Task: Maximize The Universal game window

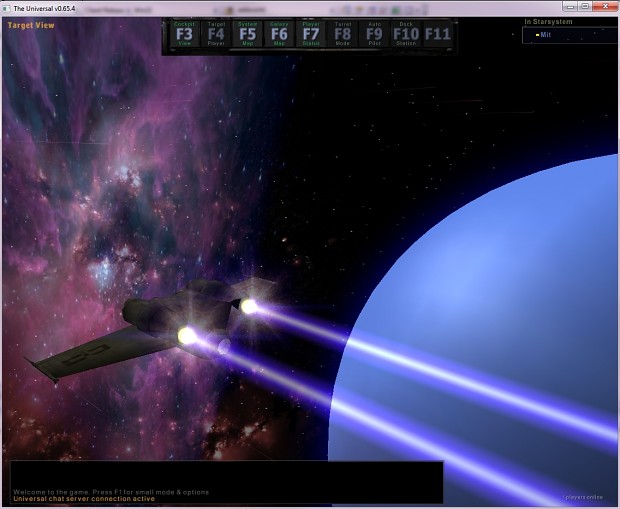Action: click(x=585, y=6)
